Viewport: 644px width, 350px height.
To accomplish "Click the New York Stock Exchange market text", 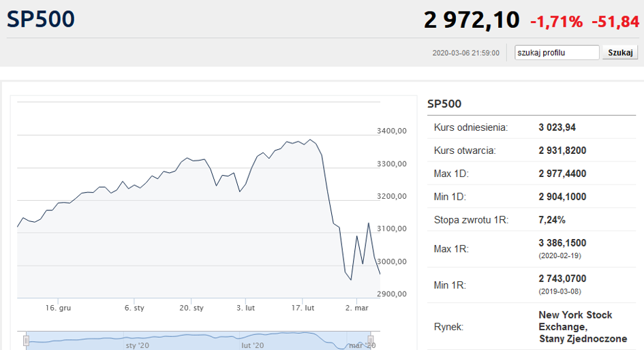I will coord(583,327).
